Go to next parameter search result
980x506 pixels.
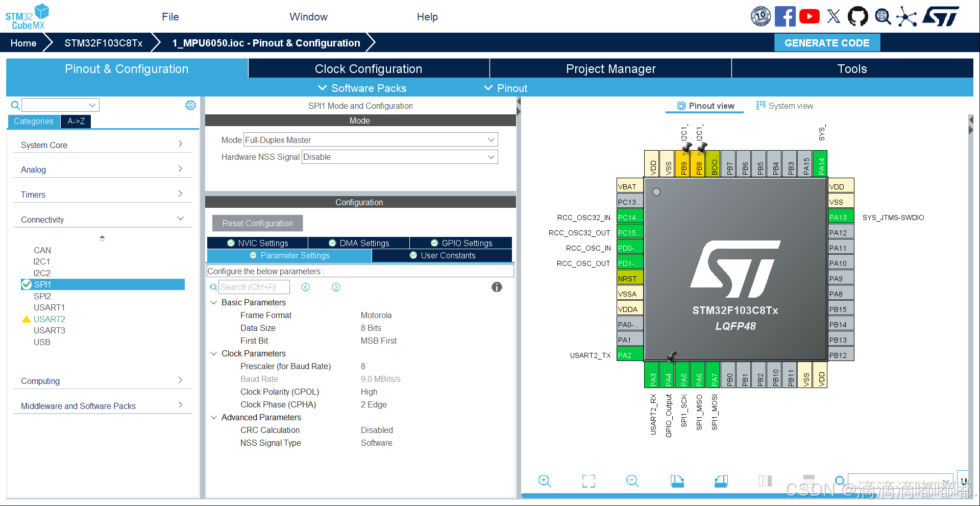(336, 287)
